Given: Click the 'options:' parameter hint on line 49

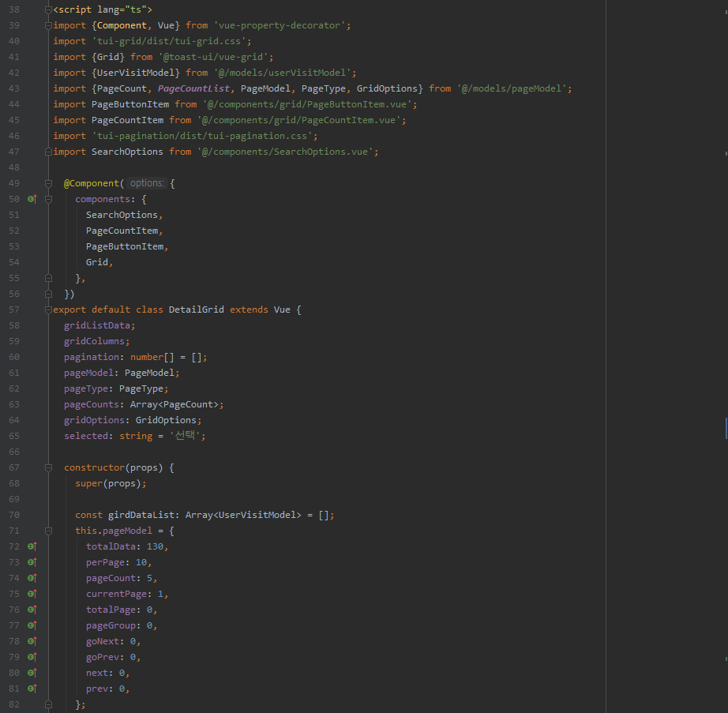Looking at the screenshot, I should click(x=146, y=182).
